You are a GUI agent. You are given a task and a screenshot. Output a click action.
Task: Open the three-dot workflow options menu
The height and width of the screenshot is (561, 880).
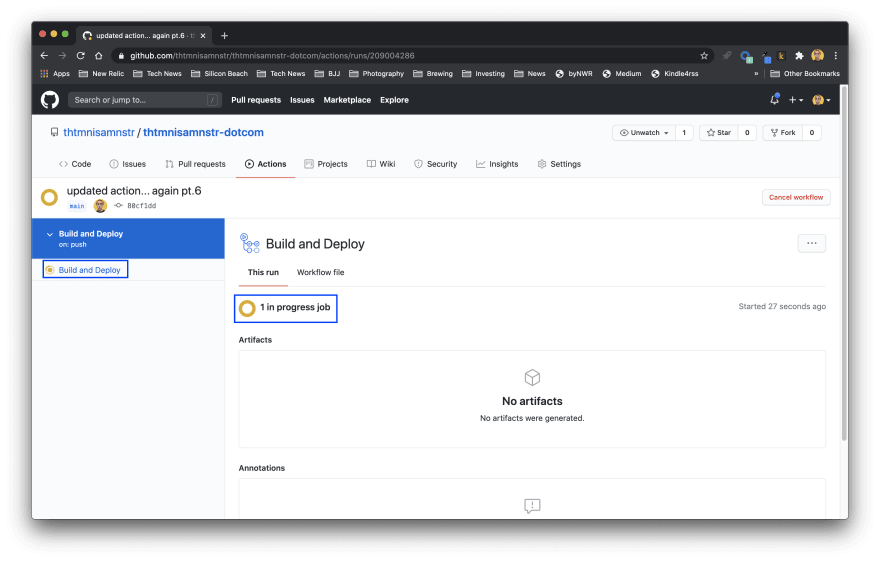811,243
